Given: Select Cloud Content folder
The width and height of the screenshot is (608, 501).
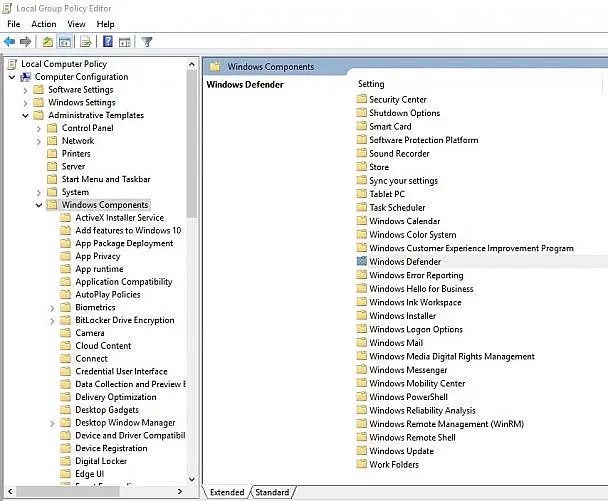Looking at the screenshot, I should [x=103, y=346].
